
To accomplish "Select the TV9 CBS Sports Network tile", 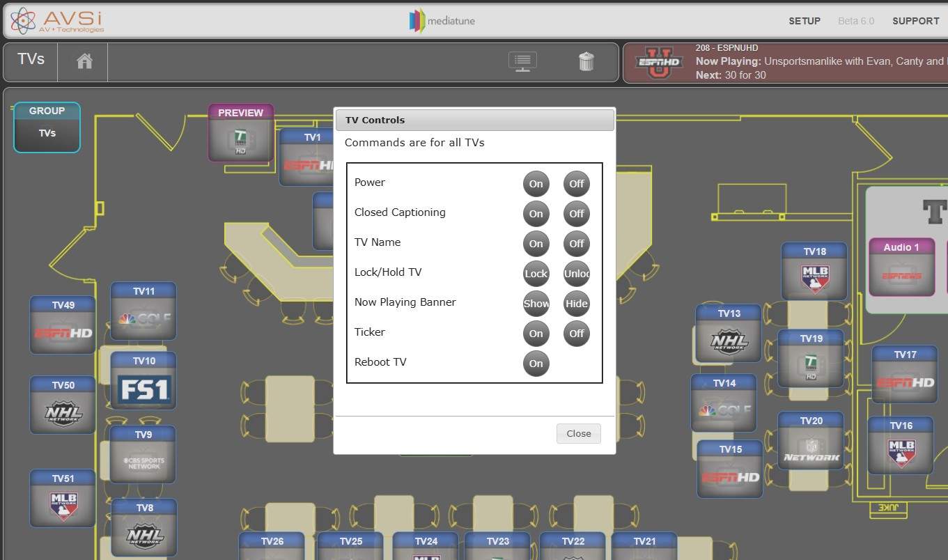I will [x=143, y=455].
